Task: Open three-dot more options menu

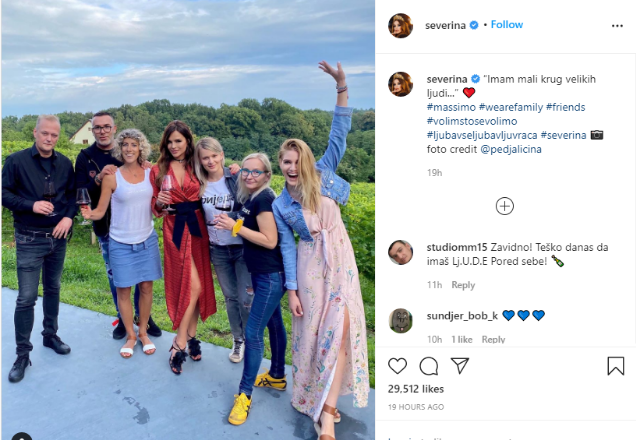Action: pyautogui.click(x=617, y=26)
